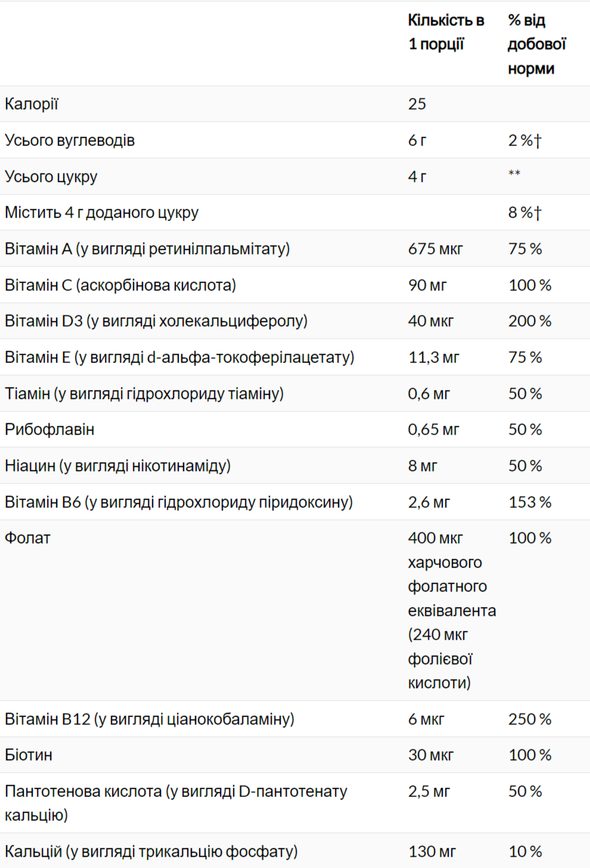
Task: Click the 'Біотин' row label
Action: click(29, 755)
